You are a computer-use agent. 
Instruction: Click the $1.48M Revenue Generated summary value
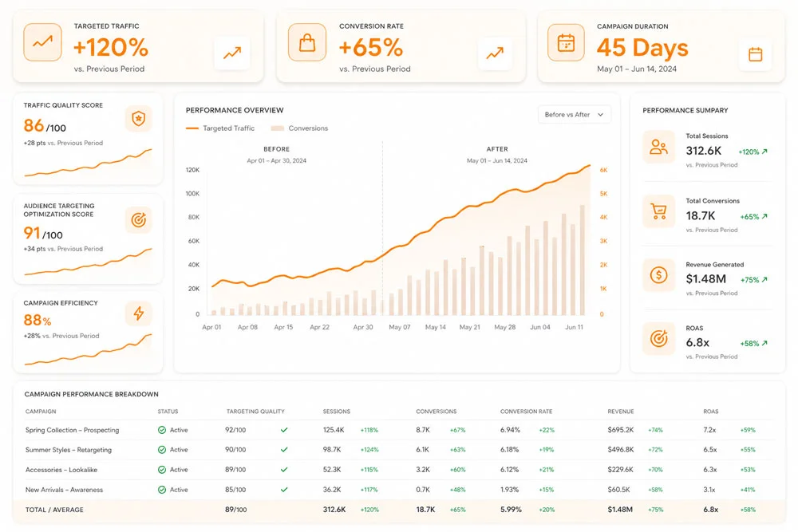pyautogui.click(x=706, y=278)
